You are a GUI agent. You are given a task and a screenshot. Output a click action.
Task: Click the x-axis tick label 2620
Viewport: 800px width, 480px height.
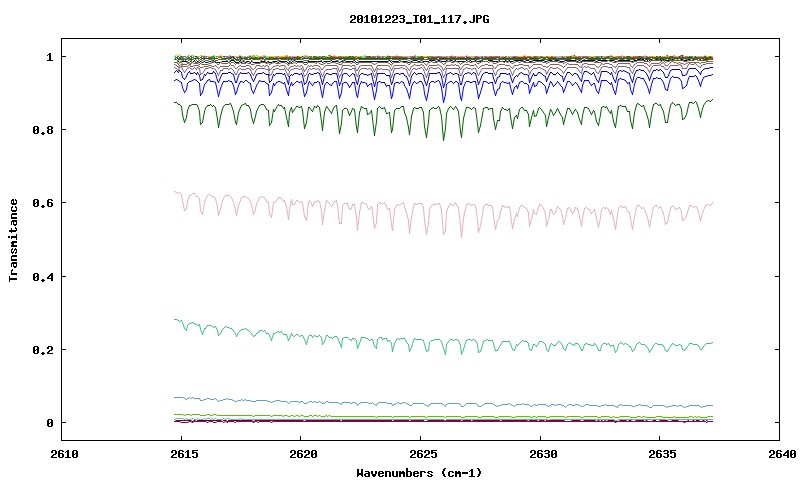304,454
